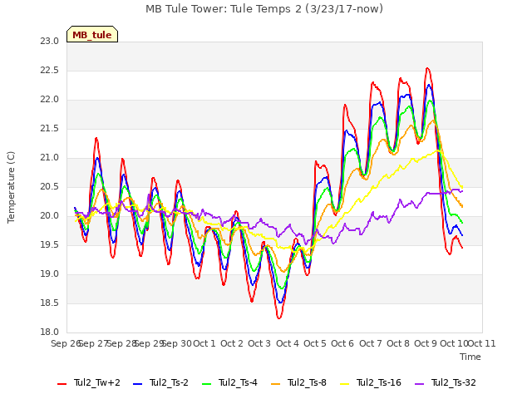532x399 pixels.
Task: Select the Tul2_Ts-8 legend label
Action: click(307, 382)
